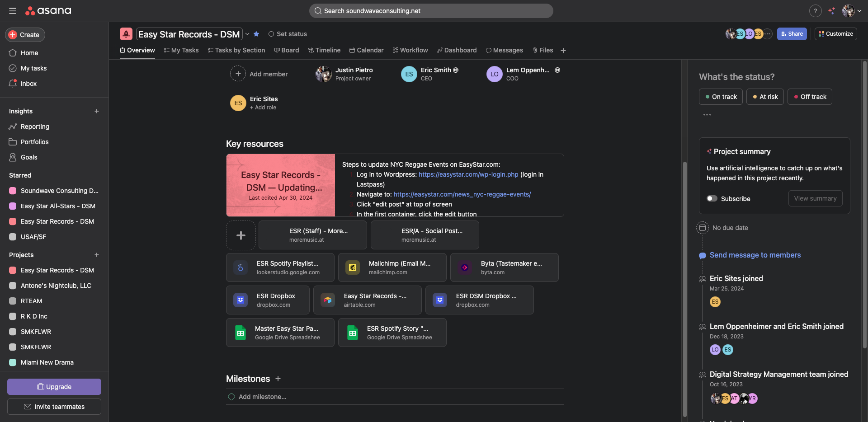
Task: Click the add milestone plus icon
Action: [278, 379]
